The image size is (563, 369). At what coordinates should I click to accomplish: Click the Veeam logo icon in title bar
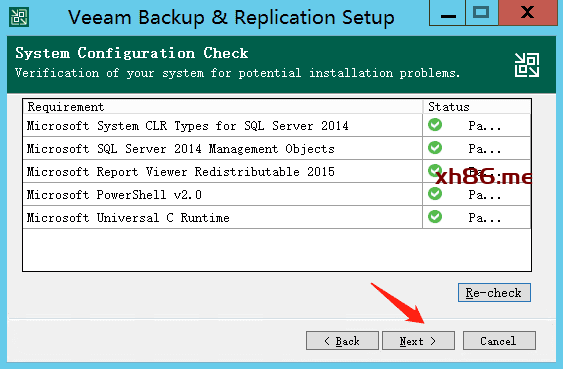[x=19, y=17]
